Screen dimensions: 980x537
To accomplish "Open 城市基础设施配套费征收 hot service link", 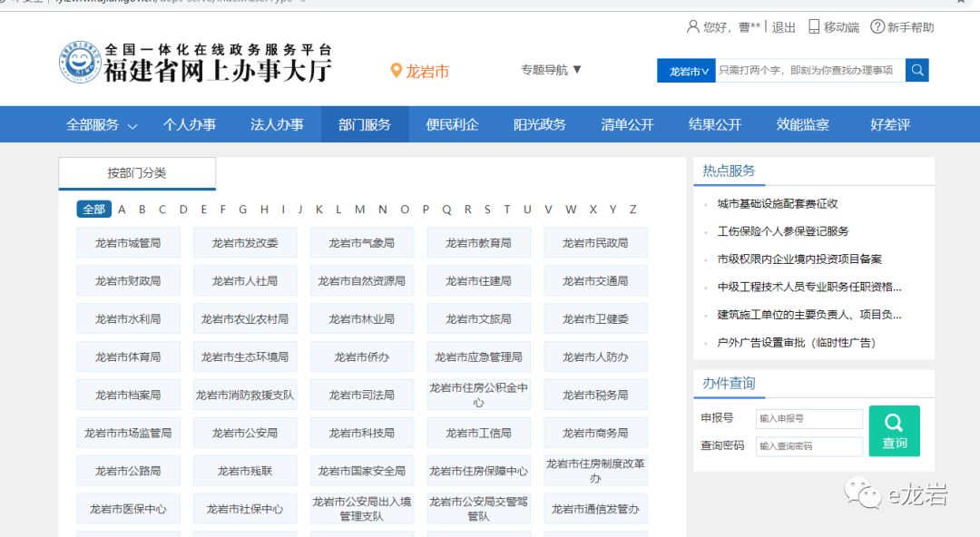I will pyautogui.click(x=777, y=204).
